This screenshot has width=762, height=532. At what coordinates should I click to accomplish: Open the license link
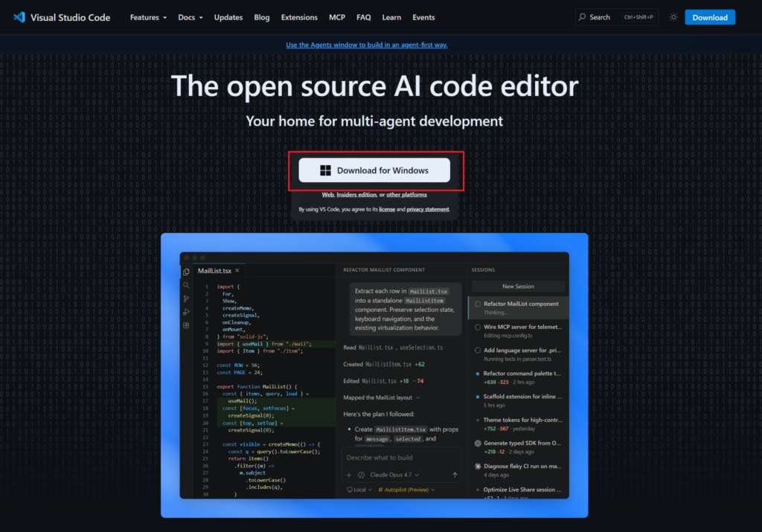(387, 209)
